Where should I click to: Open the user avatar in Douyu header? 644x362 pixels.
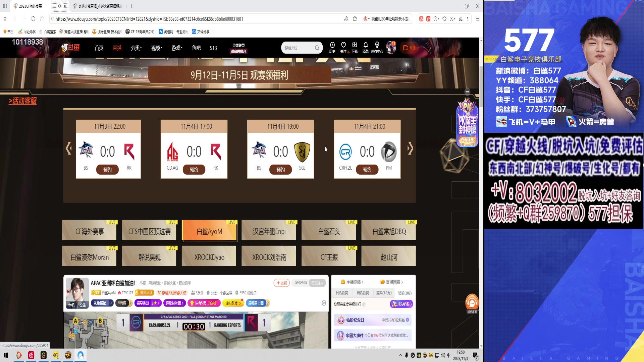pyautogui.click(x=391, y=48)
